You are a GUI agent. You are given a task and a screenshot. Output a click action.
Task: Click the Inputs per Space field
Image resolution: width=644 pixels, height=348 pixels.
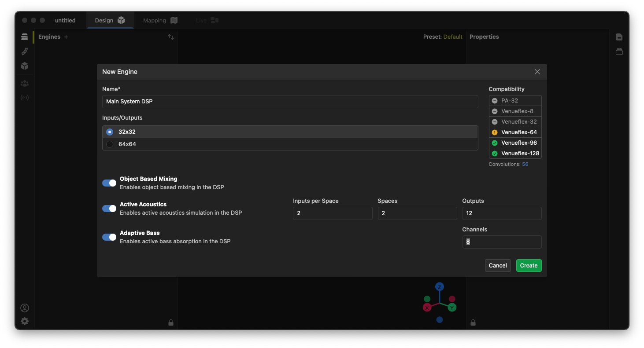click(333, 213)
